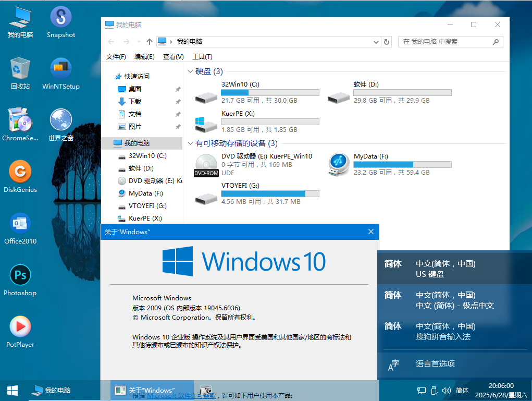532x401 pixels.
Task: Select 我的电脑 in the navigation pane
Action: pyautogui.click(x=142, y=143)
